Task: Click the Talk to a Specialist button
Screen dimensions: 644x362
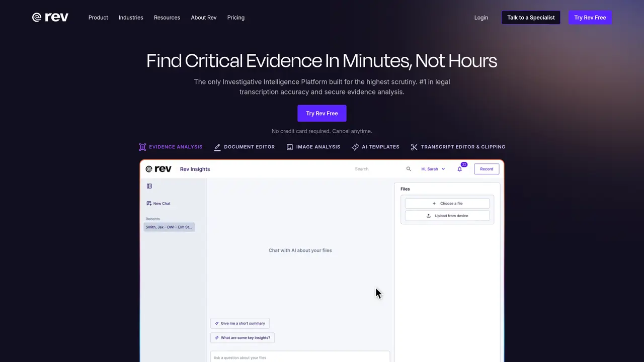Action: click(x=531, y=18)
